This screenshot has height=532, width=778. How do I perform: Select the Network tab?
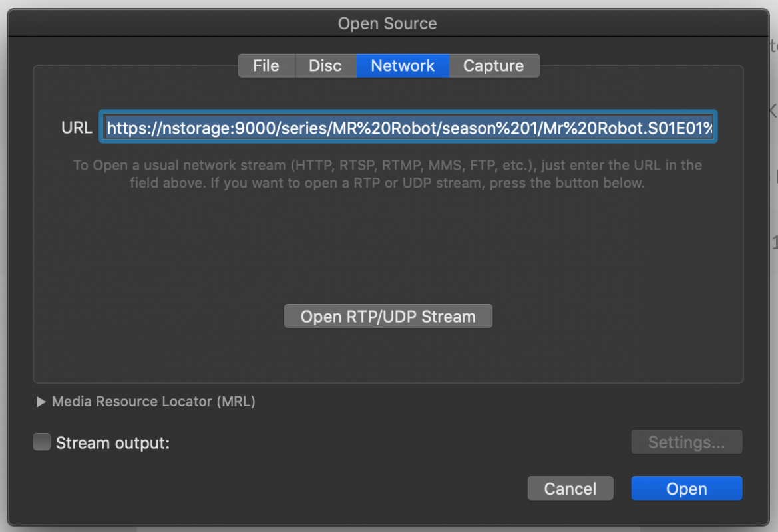coord(403,66)
